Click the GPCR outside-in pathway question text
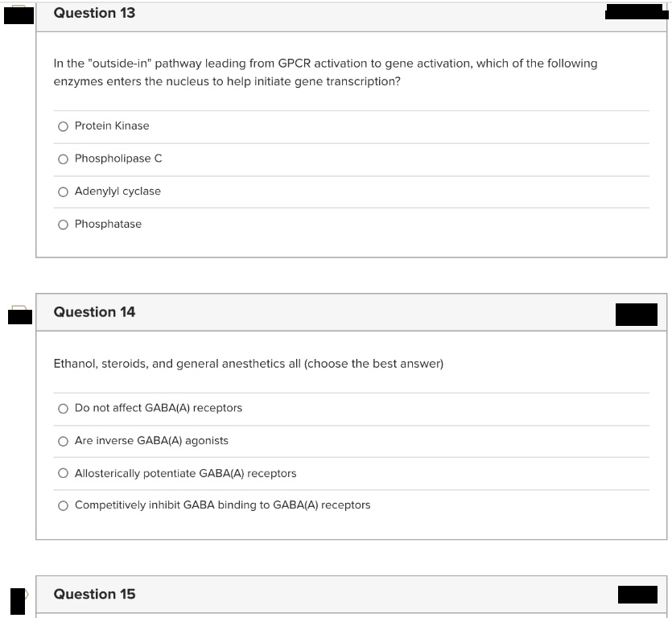Image resolution: width=672 pixels, height=618 pixels. (325, 72)
